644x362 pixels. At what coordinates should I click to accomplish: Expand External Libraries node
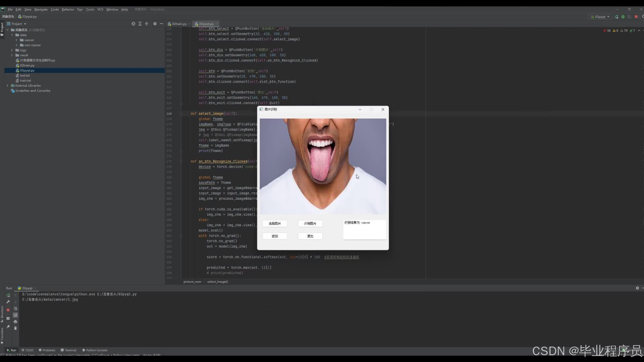click(x=8, y=85)
